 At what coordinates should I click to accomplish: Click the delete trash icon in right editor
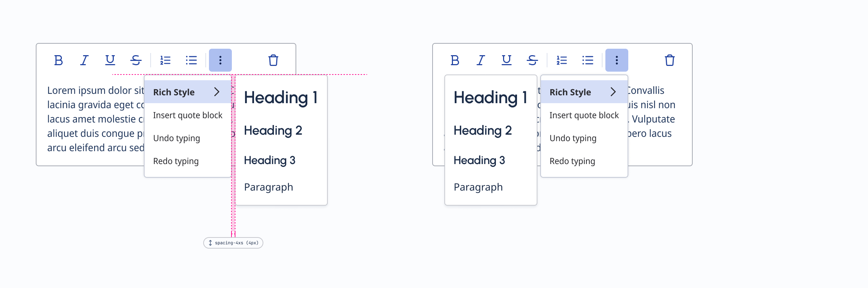coord(670,60)
